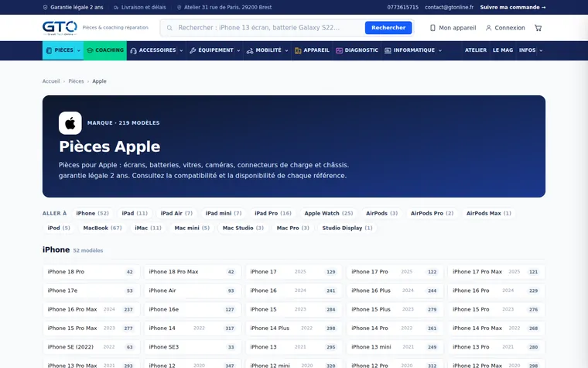Expand the Pièces dropdown chevron
The width and height of the screenshot is (588, 368).
pos(79,50)
